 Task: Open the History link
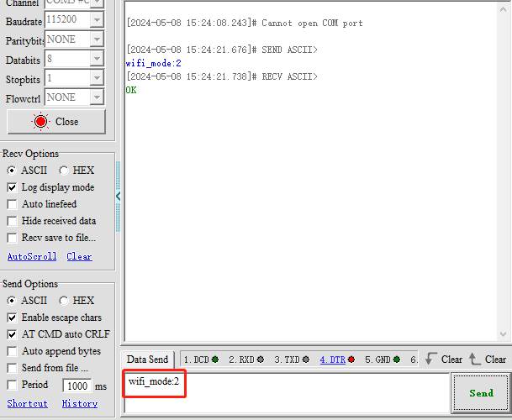point(80,404)
